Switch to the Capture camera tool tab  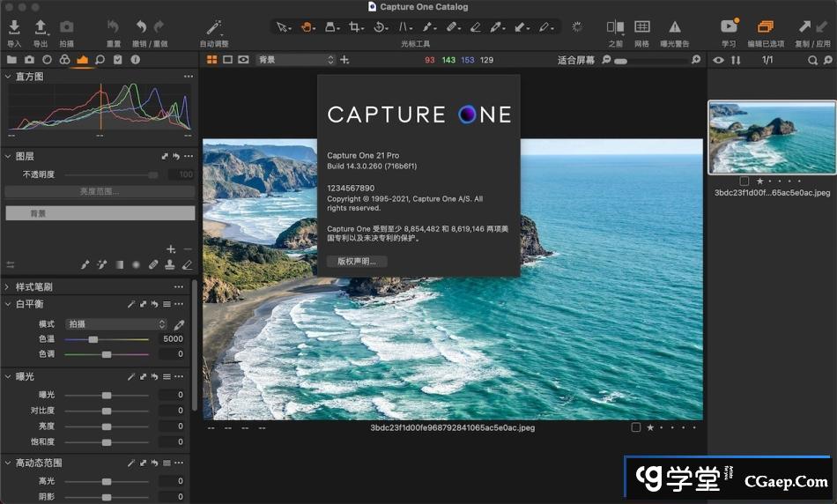click(x=29, y=60)
